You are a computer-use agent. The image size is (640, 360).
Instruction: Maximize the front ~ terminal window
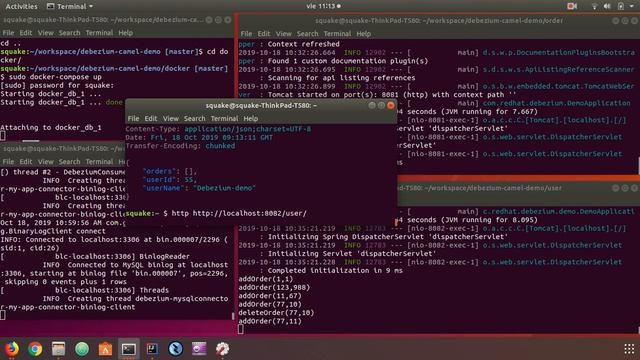(381, 105)
